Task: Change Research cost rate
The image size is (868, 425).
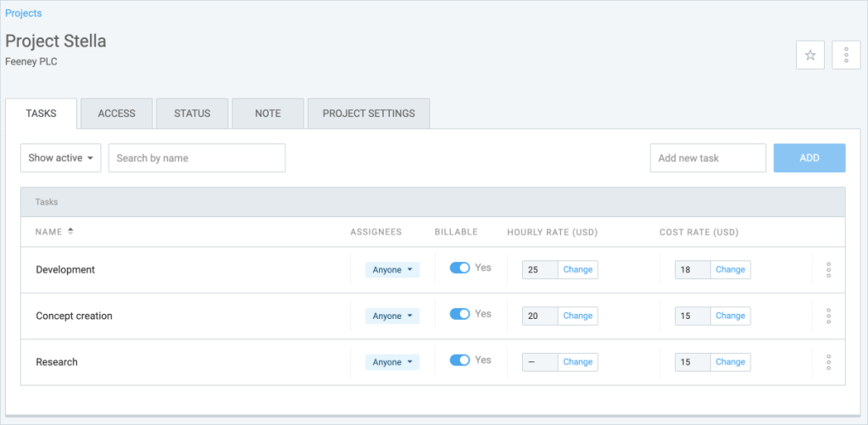Action: click(x=730, y=362)
